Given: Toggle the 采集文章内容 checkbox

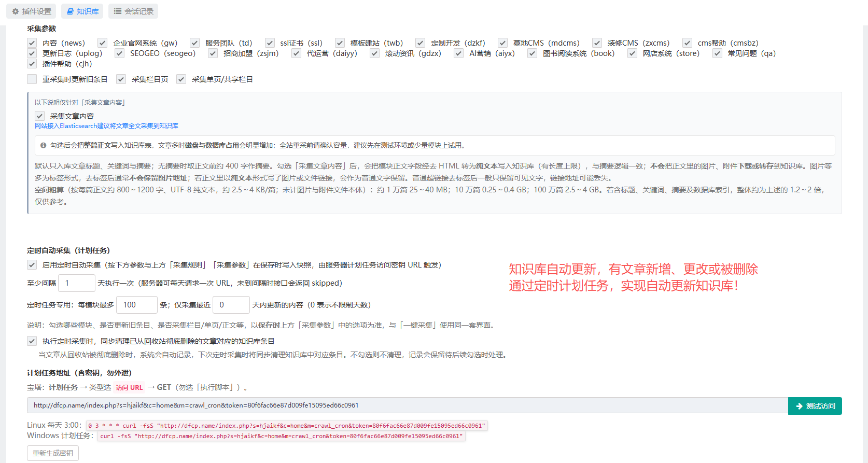Looking at the screenshot, I should click(40, 116).
